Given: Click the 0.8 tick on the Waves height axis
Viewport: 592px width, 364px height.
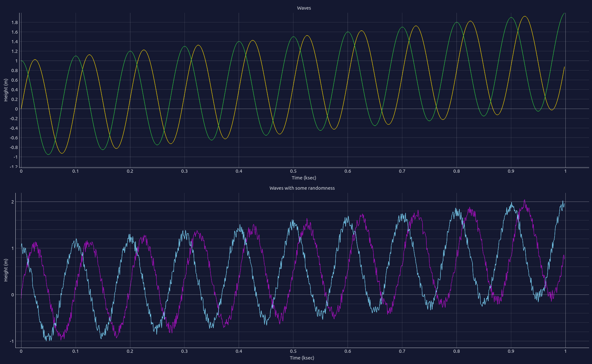Looking at the screenshot, I should pyautogui.click(x=14, y=70).
